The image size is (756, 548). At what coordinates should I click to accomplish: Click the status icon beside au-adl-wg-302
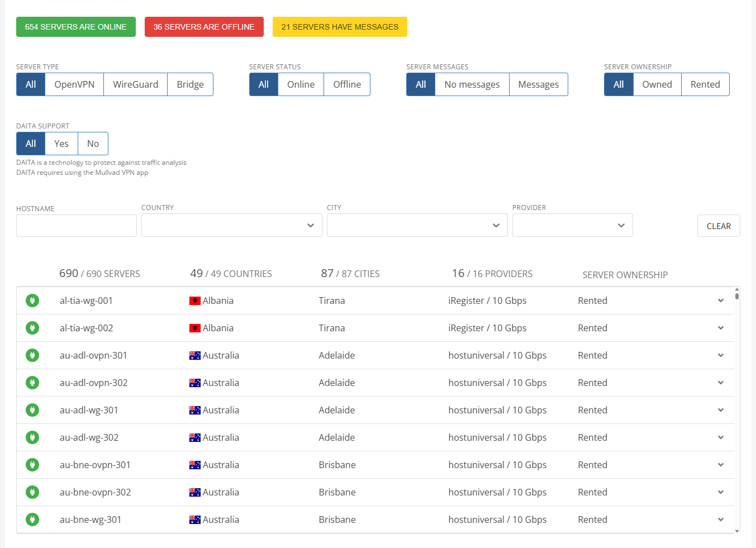(32, 437)
